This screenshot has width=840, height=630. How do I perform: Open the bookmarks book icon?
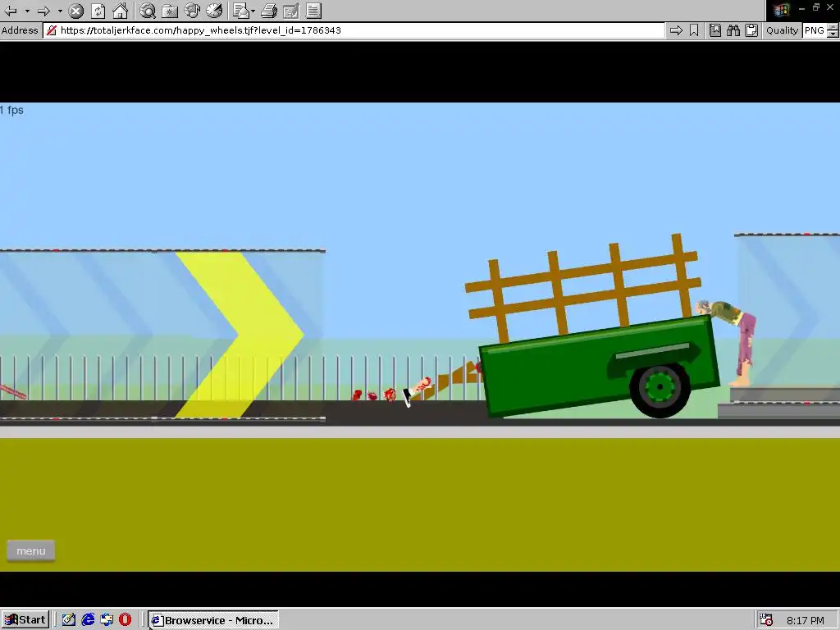click(x=715, y=30)
